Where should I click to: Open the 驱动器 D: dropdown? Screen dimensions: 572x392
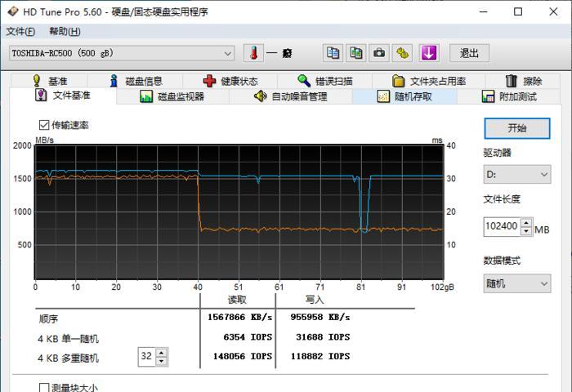[x=517, y=174]
